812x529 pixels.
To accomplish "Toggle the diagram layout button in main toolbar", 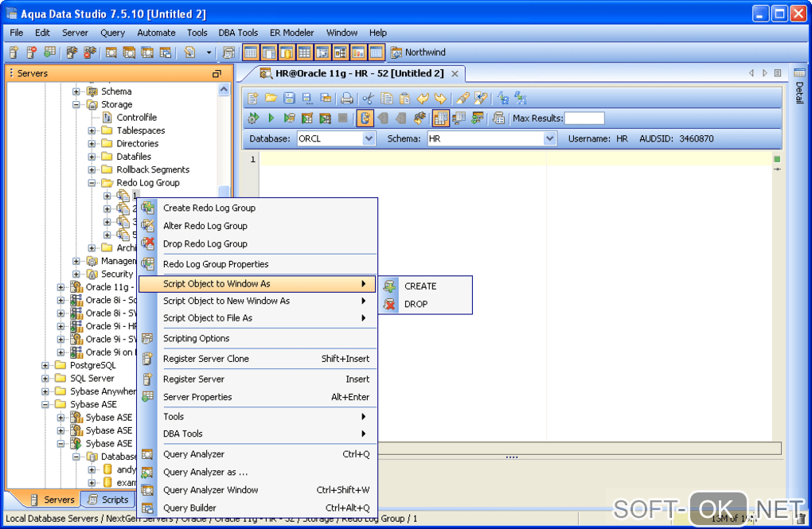I will pyautogui.click(x=340, y=53).
